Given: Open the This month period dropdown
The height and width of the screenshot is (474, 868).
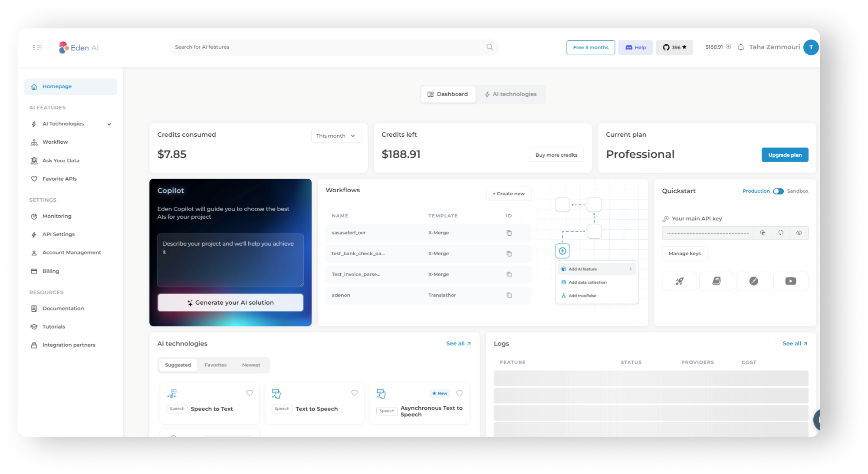Looking at the screenshot, I should [x=336, y=135].
